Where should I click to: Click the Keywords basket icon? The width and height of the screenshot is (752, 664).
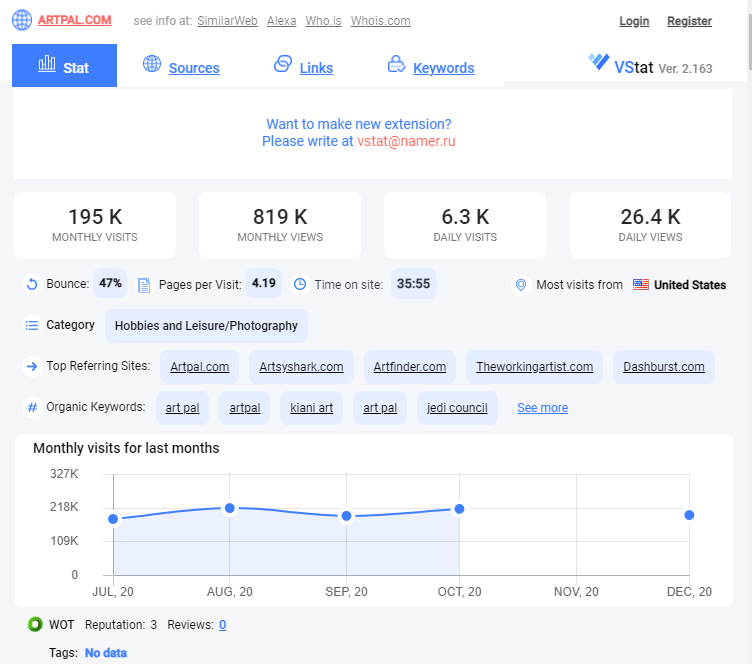point(397,64)
